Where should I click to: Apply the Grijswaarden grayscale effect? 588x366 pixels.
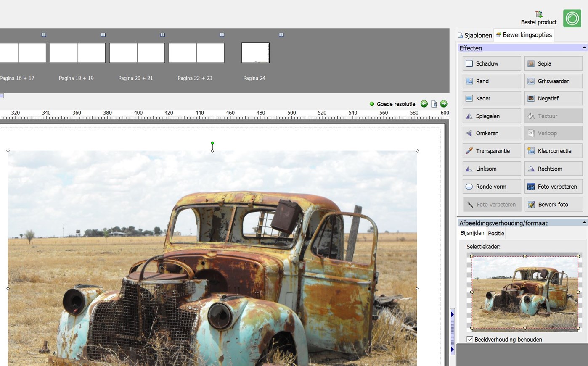click(553, 81)
